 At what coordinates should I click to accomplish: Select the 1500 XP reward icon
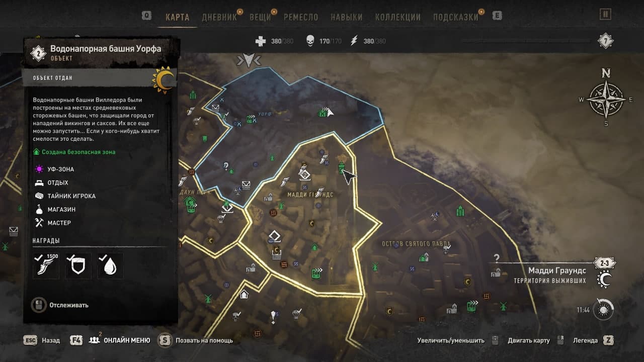point(46,265)
